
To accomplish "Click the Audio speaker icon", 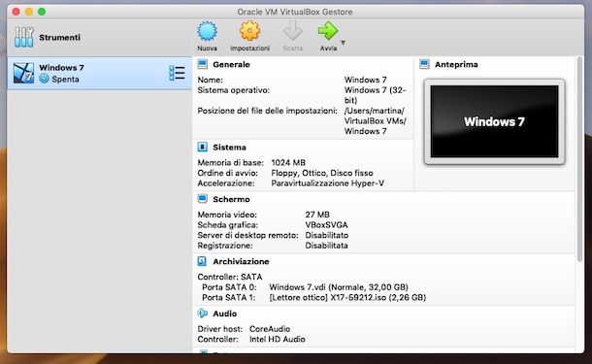I will point(203,313).
